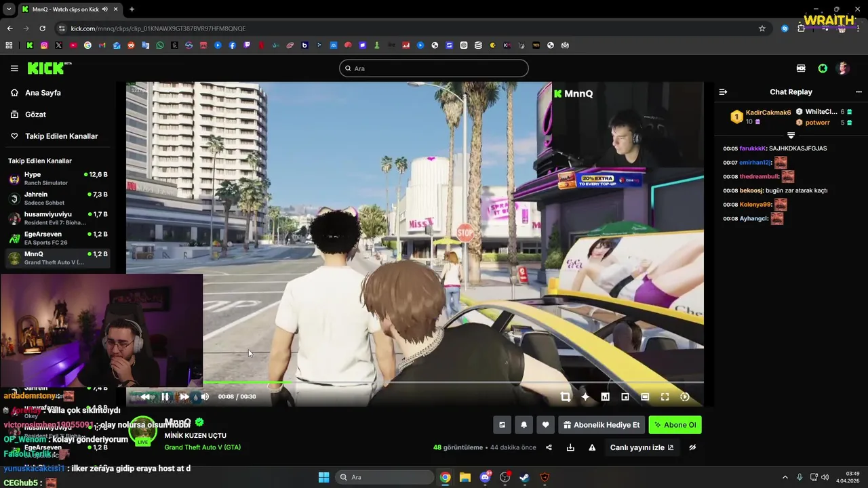This screenshot has width=868, height=488.
Task: Open the Twitch bookmark
Action: tap(247, 45)
